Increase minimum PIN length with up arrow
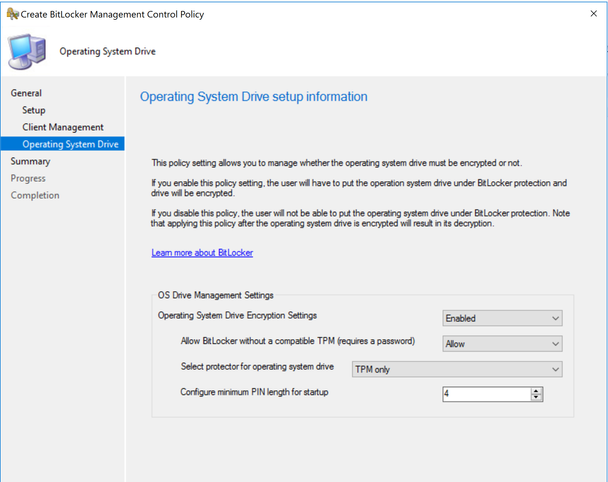 point(536,390)
